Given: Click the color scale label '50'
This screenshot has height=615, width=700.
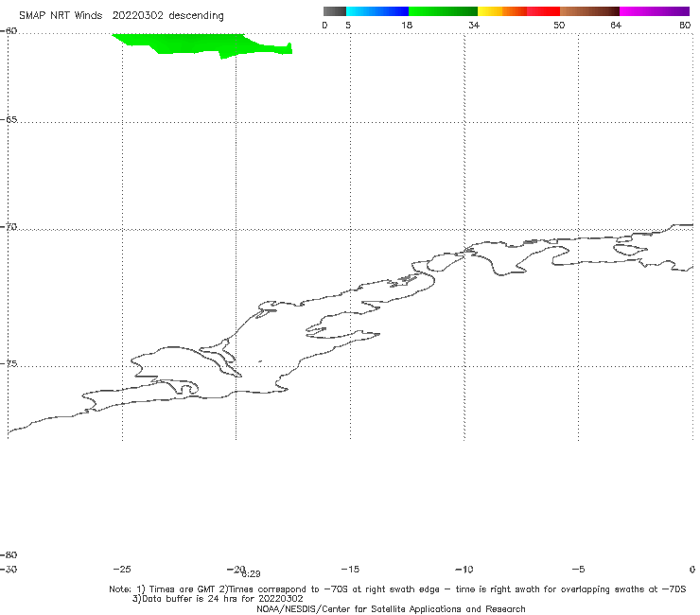Looking at the screenshot, I should click(x=559, y=25).
